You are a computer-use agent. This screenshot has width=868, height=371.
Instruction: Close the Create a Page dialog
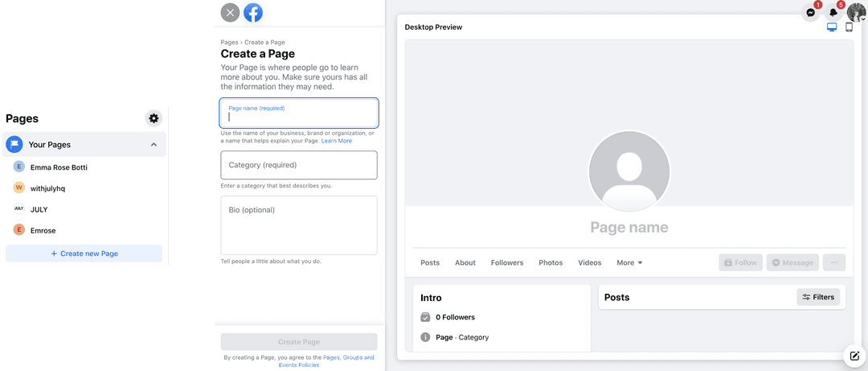coord(231,13)
